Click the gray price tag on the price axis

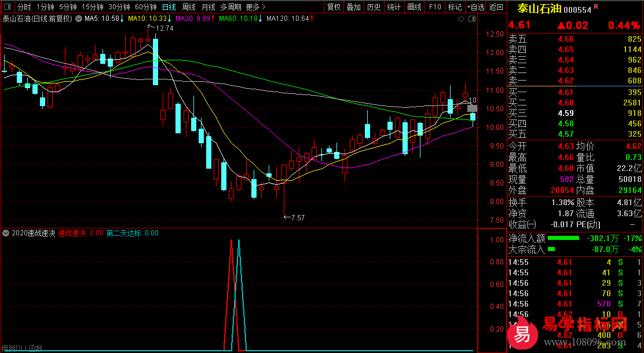(472, 108)
